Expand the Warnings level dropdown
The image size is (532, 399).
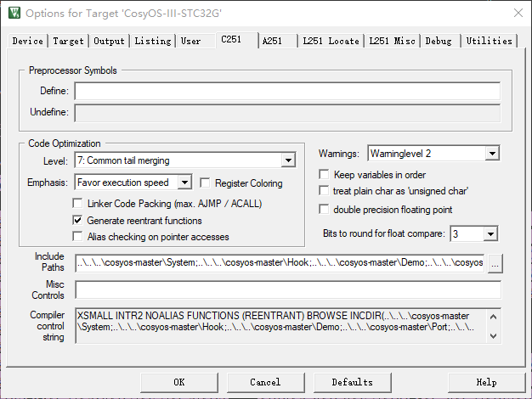tap(492, 154)
